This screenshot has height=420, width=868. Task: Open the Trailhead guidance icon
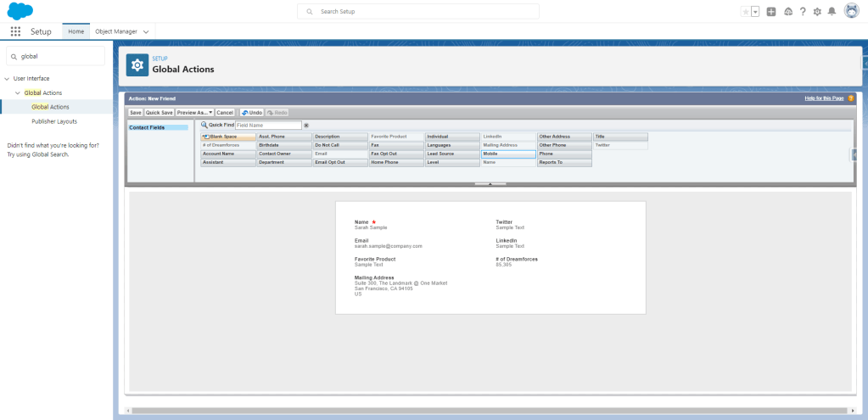point(787,12)
